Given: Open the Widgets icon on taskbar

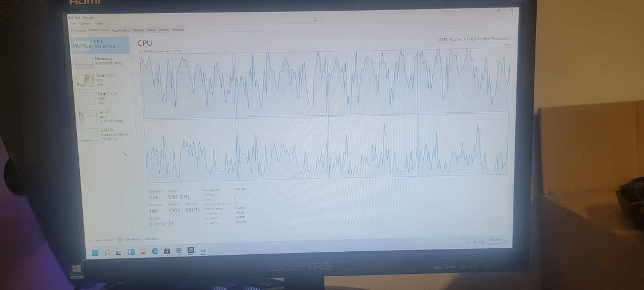Looking at the screenshot, I should (131, 252).
